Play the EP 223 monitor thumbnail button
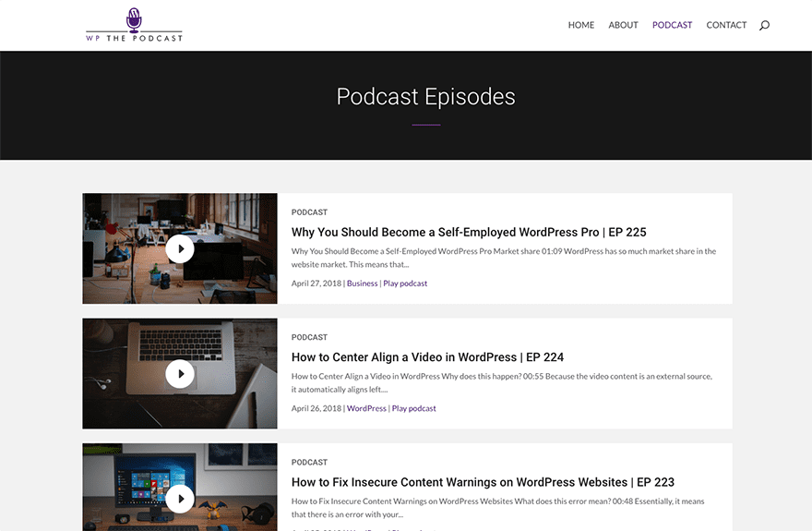Image resolution: width=812 pixels, height=531 pixels. (x=180, y=499)
